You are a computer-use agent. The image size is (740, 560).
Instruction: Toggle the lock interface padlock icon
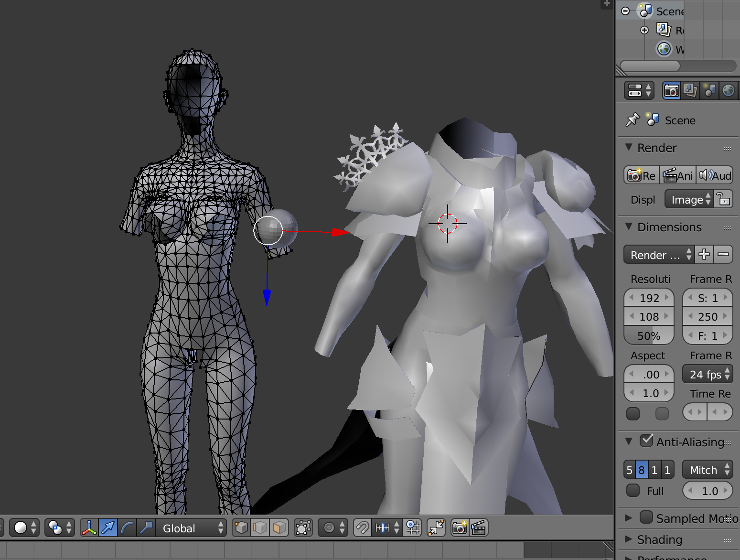point(724,199)
